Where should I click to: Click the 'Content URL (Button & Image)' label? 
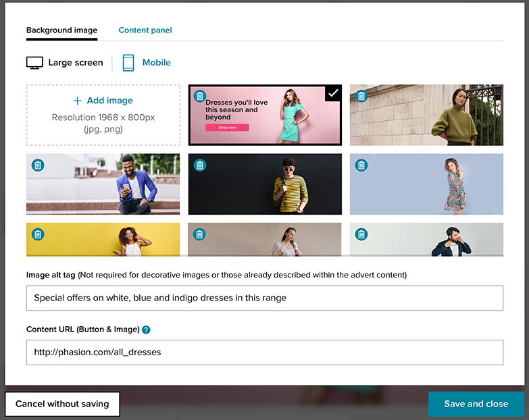83,330
